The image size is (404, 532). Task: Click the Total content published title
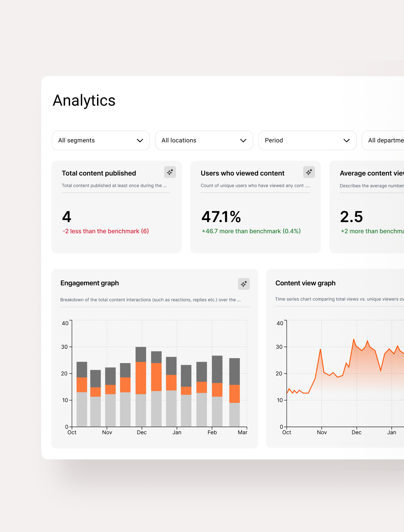[x=99, y=173]
